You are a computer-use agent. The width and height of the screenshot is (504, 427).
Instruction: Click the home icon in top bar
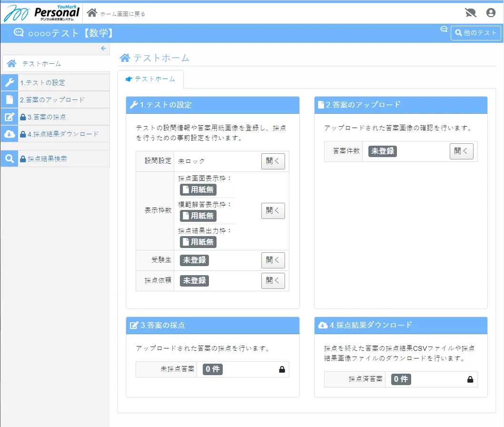tap(92, 13)
